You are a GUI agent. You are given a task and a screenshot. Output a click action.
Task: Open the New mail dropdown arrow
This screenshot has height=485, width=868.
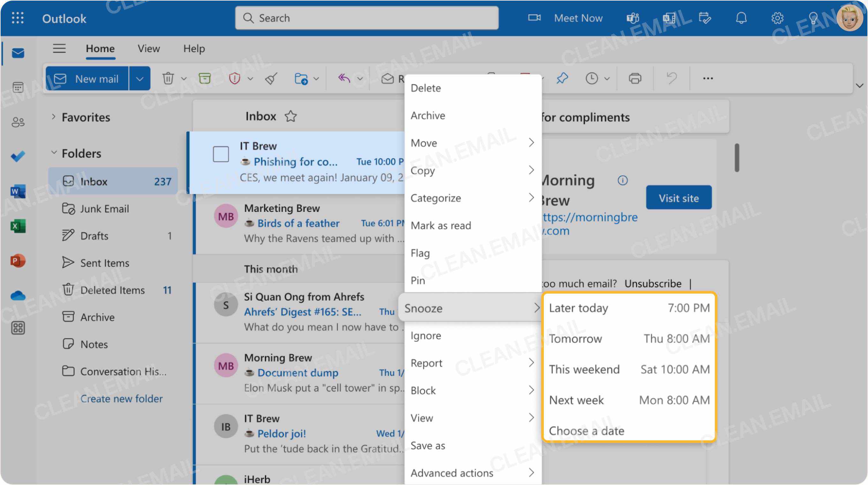click(x=140, y=78)
